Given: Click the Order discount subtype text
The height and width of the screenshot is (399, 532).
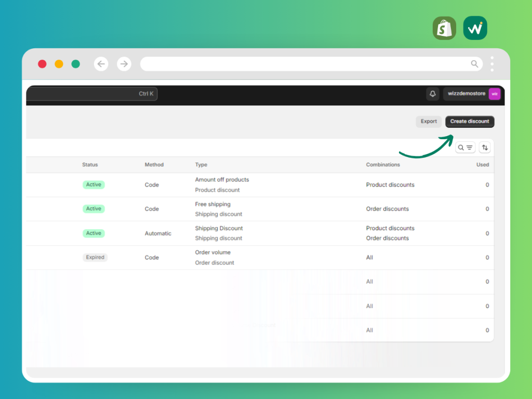Looking at the screenshot, I should [215, 262].
